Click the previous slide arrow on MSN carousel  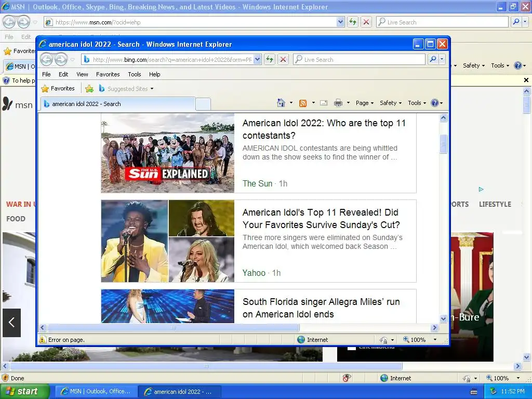pyautogui.click(x=11, y=323)
